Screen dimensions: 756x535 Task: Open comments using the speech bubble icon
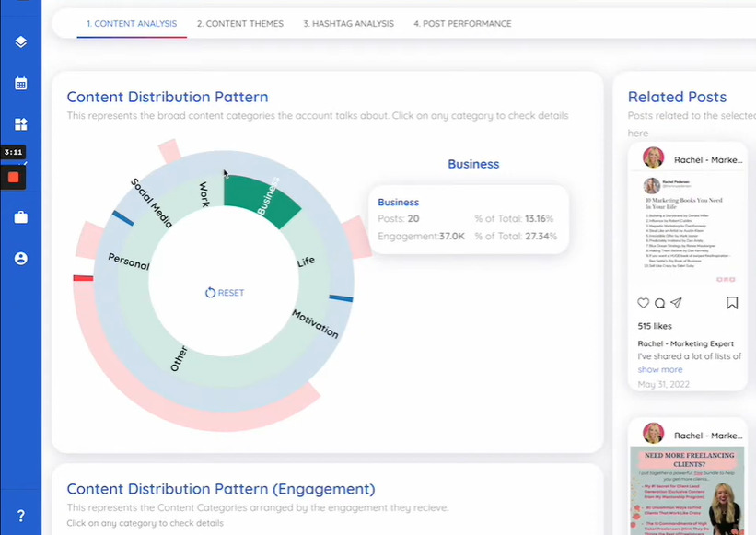coord(660,303)
